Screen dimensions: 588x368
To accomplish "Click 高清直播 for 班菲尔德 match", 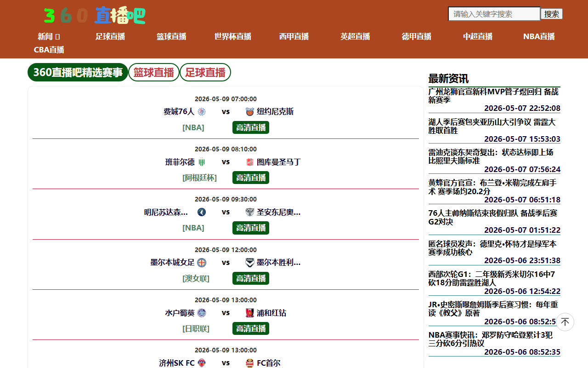I will 251,178.
